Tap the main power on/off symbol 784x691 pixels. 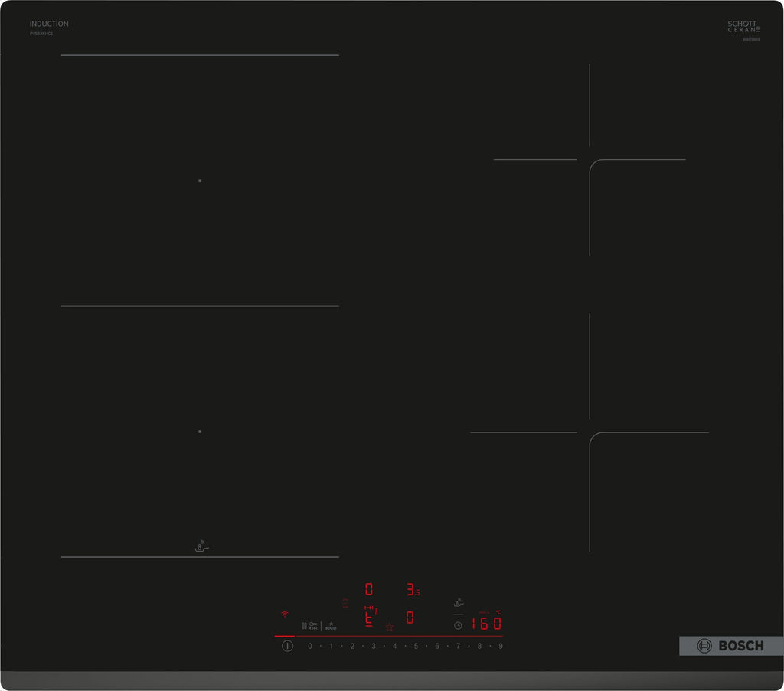(x=288, y=646)
